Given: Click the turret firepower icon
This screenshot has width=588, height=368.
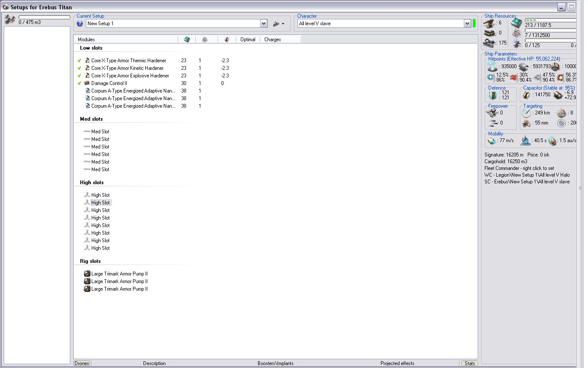Looking at the screenshot, I should tap(492, 113).
